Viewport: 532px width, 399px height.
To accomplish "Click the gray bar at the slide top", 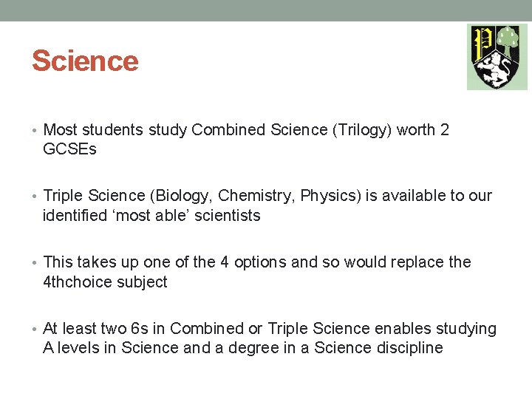I will pyautogui.click(x=266, y=10).
